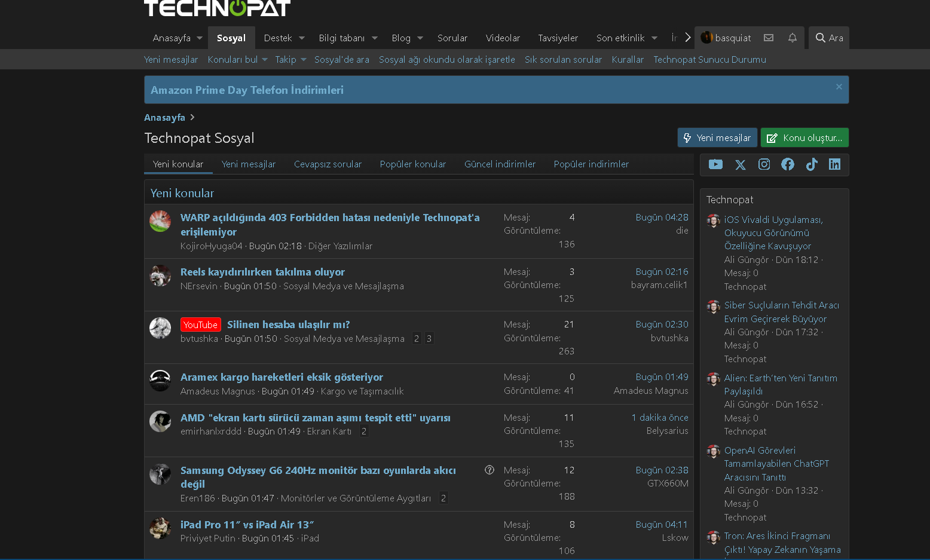Open Ali Güngör avatar beside Alien: Earth article
This screenshot has height=560, width=930.
tap(714, 379)
